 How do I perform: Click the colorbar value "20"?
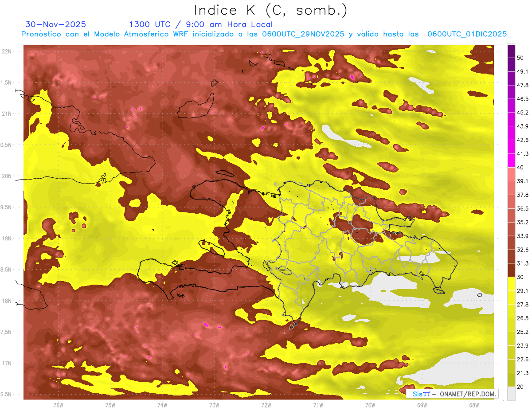(x=520, y=387)
